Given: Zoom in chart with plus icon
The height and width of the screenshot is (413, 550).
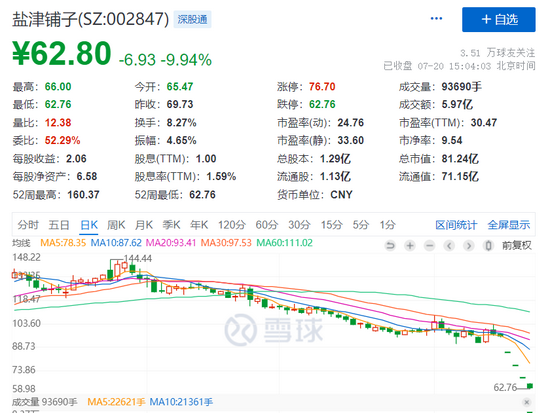Looking at the screenshot, I should pyautogui.click(x=410, y=246).
